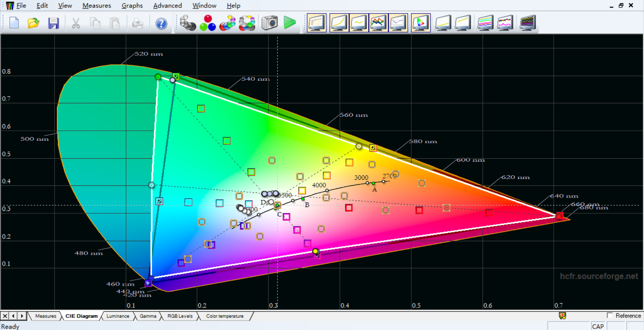Open the Edit menu
The image size is (644, 330).
[x=42, y=6]
